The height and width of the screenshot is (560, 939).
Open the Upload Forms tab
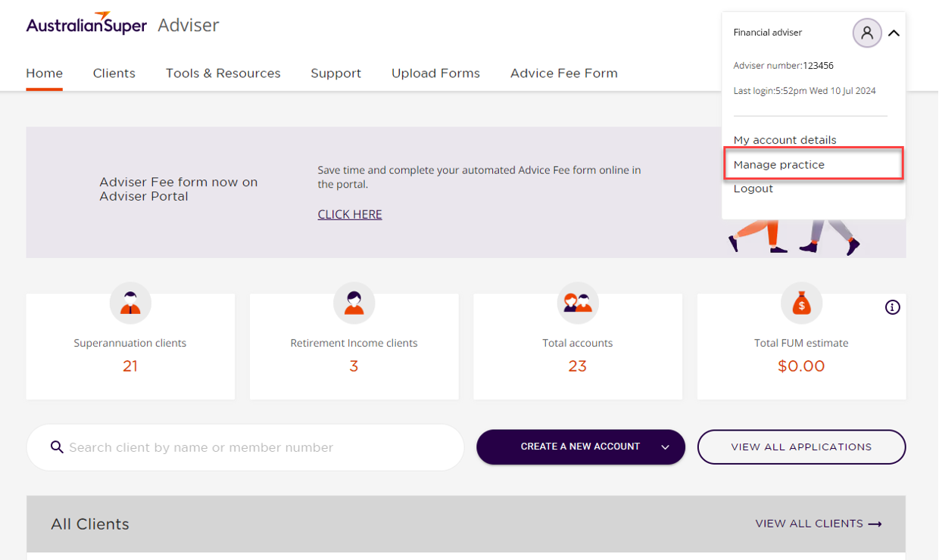coord(435,73)
